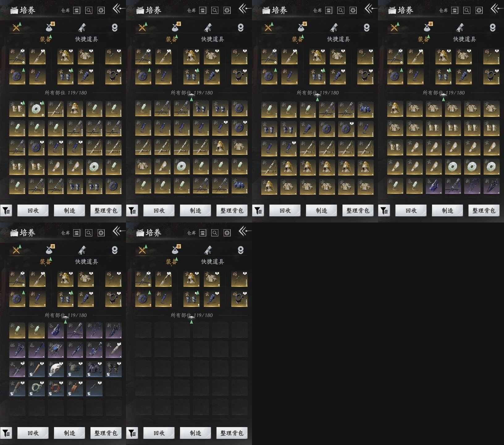The height and width of the screenshot is (445, 504).
Task: Click 整理背包 button in empty-inventory panel
Action: (232, 433)
